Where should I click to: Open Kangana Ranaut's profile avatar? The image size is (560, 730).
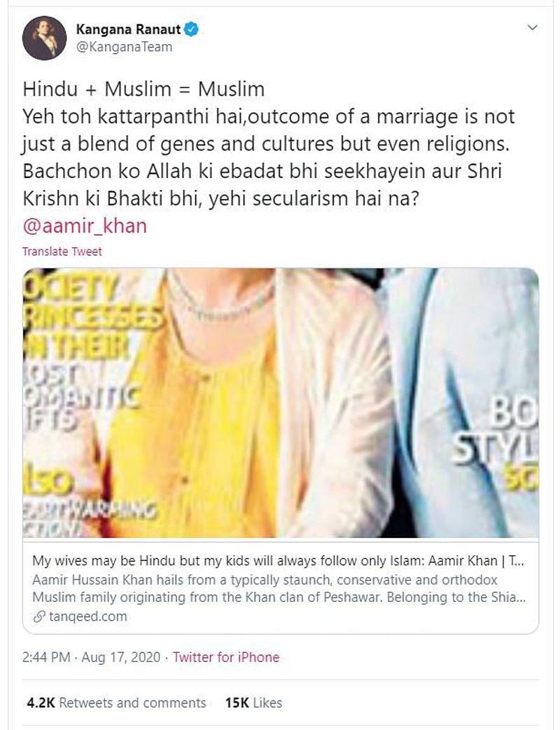coord(45,38)
